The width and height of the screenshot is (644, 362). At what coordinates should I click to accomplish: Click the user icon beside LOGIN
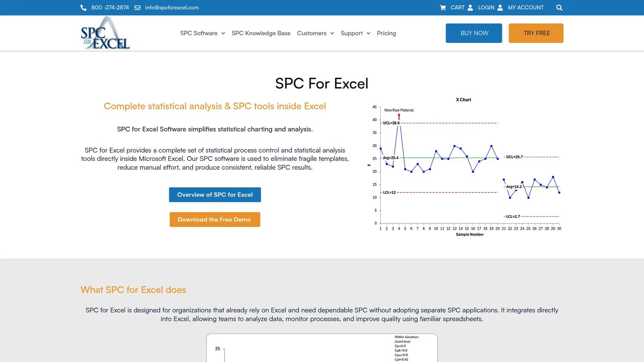[x=470, y=8]
